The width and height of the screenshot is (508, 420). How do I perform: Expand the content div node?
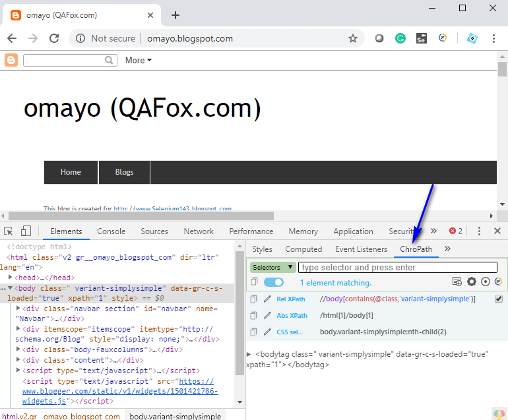point(18,359)
